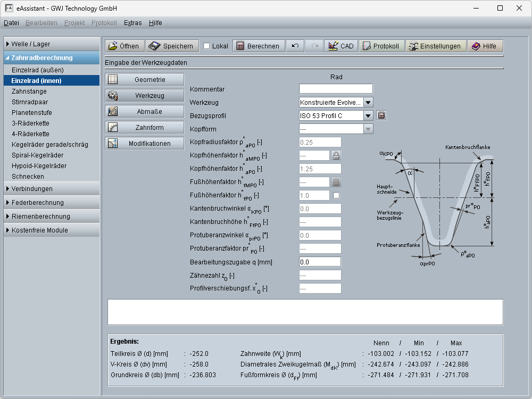Viewport: 532px width, 399px height.
Task: Open the Extras menu
Action: pyautogui.click(x=132, y=23)
